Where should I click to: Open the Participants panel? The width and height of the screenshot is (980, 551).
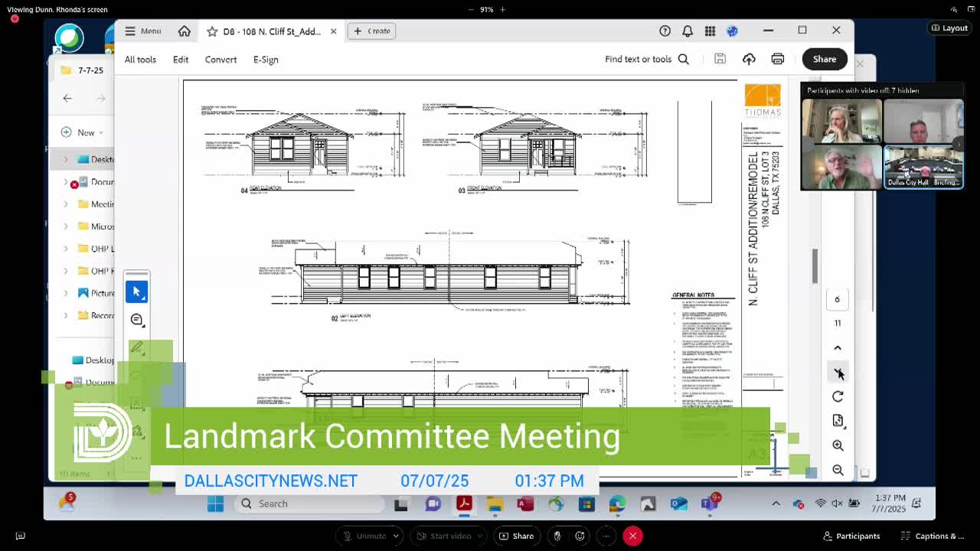pos(851,536)
